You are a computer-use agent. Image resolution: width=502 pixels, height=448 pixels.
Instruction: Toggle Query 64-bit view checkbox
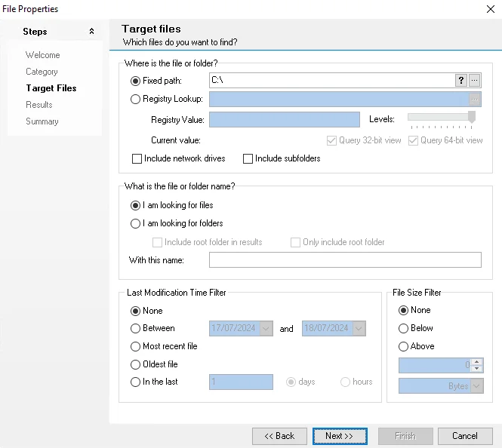coord(413,140)
